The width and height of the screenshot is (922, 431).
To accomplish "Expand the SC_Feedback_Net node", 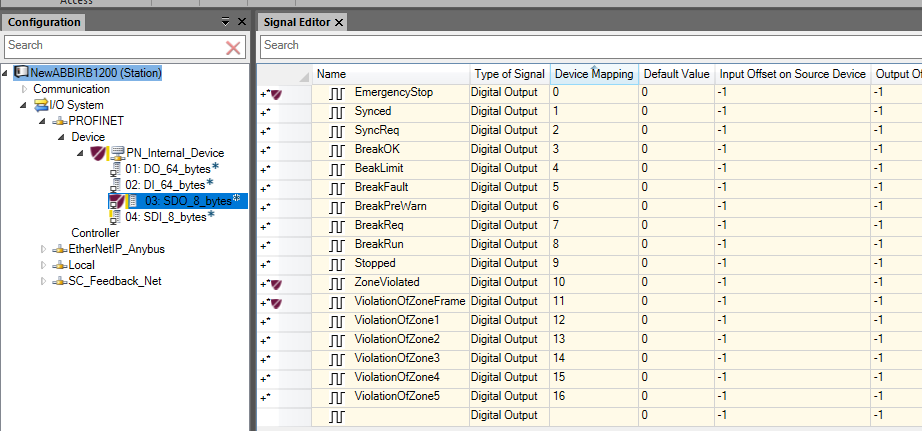I will pyautogui.click(x=43, y=282).
